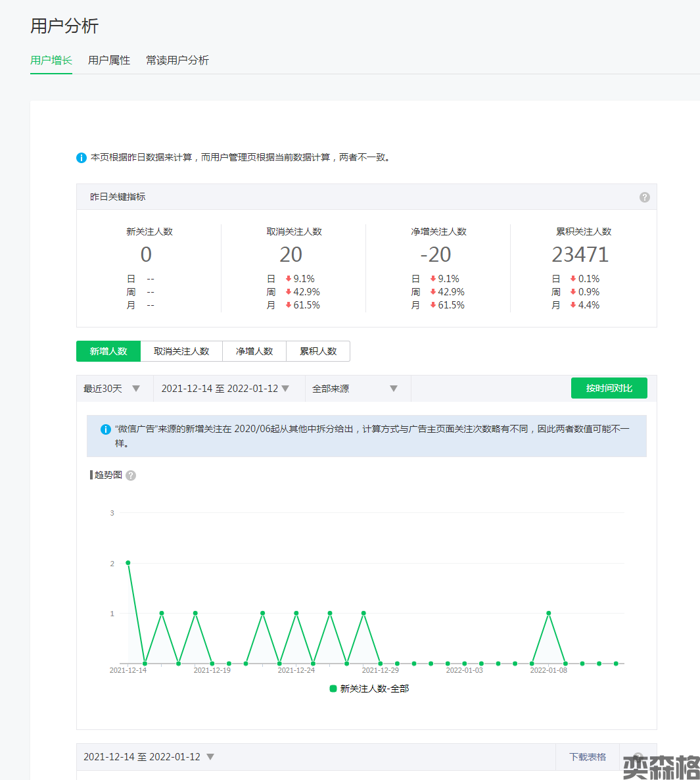Image resolution: width=700 pixels, height=780 pixels.
Task: Click 下载表格 link
Action: (x=588, y=757)
